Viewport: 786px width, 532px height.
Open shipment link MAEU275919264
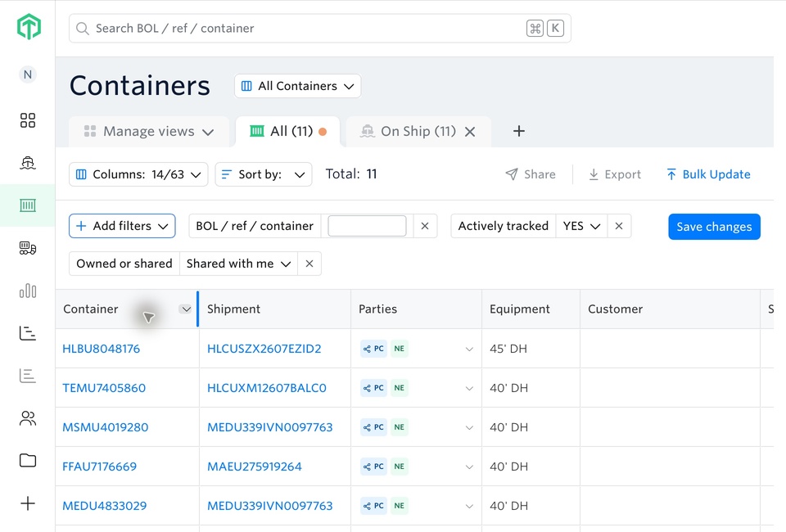coord(255,467)
